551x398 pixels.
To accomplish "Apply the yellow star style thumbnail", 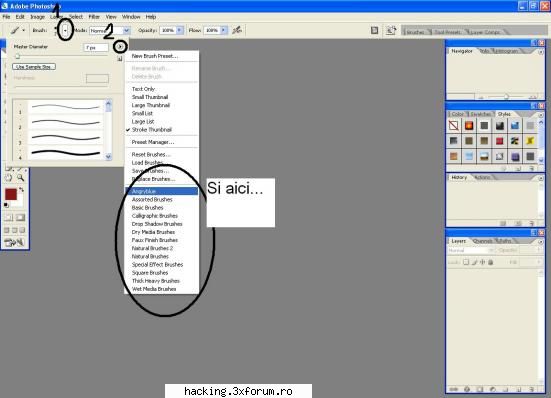I will click(530, 141).
